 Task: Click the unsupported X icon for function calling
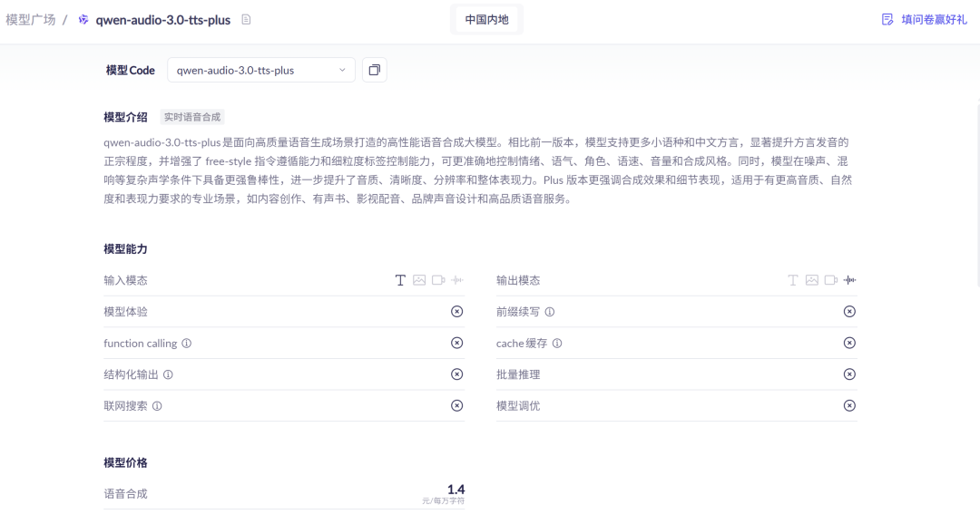456,343
